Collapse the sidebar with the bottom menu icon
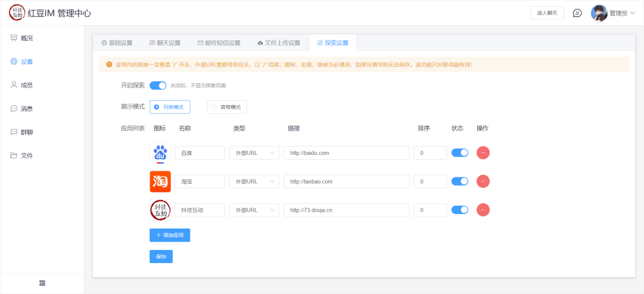Screen dimensions: 644x294 point(42,283)
